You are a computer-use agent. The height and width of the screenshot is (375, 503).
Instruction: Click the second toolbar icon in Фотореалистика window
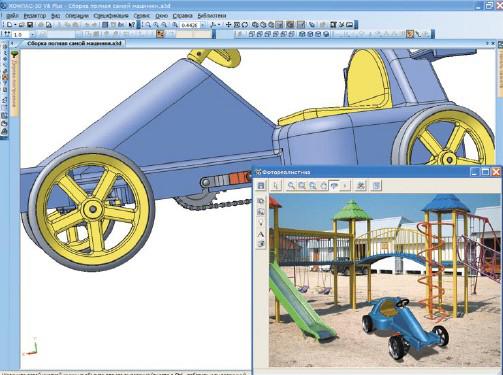276,186
